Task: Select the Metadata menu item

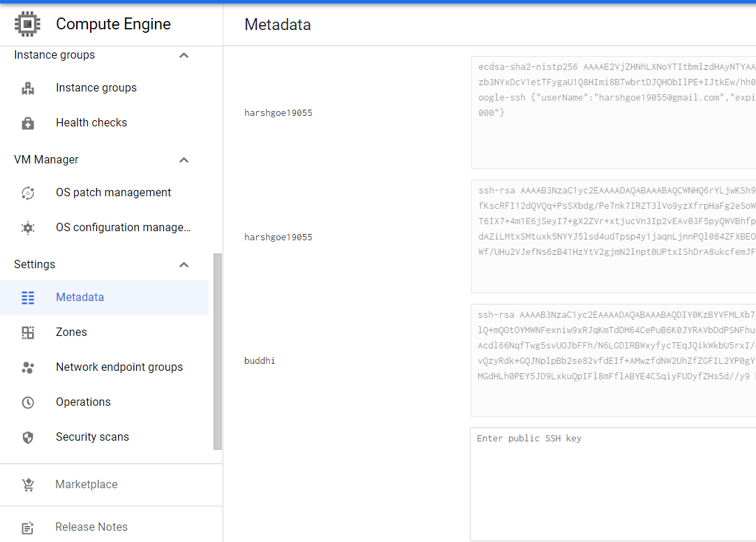Action: tap(104, 298)
